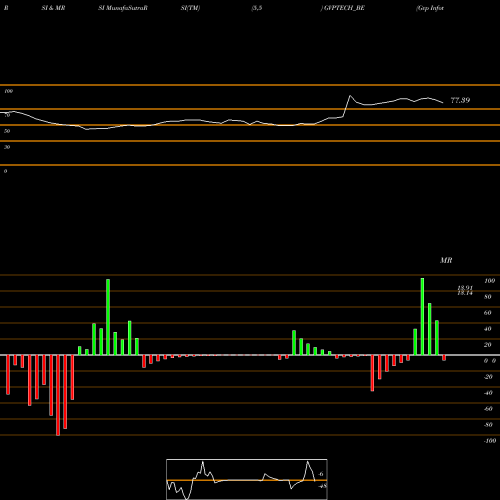Click the -60 label on MR axis
Image resolution: width=500 pixels, height=500 pixels.
[488, 409]
